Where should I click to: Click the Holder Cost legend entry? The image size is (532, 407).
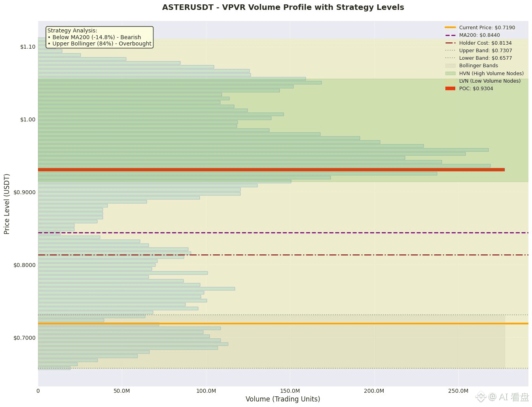(478, 43)
